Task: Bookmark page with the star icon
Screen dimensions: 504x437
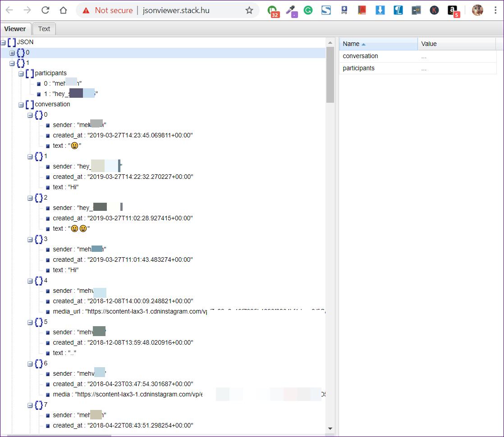Action: tap(249, 10)
